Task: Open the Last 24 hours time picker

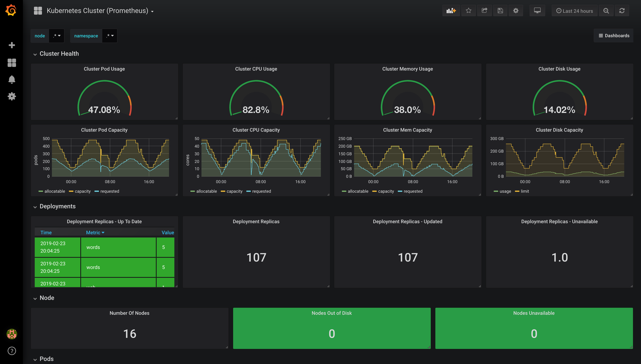Action: [574, 11]
